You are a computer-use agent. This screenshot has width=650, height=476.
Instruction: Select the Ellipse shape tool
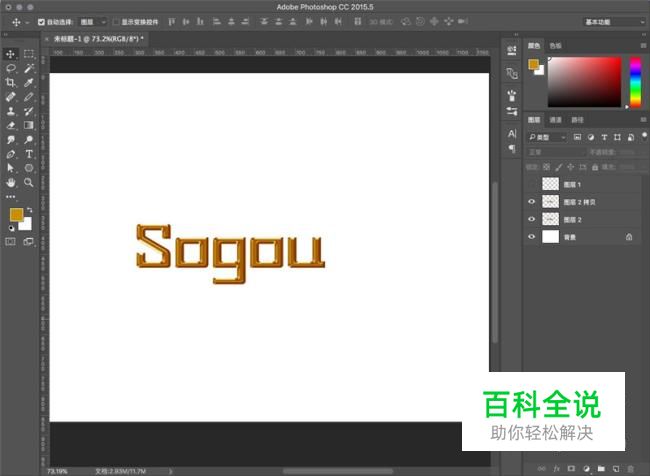click(29, 168)
